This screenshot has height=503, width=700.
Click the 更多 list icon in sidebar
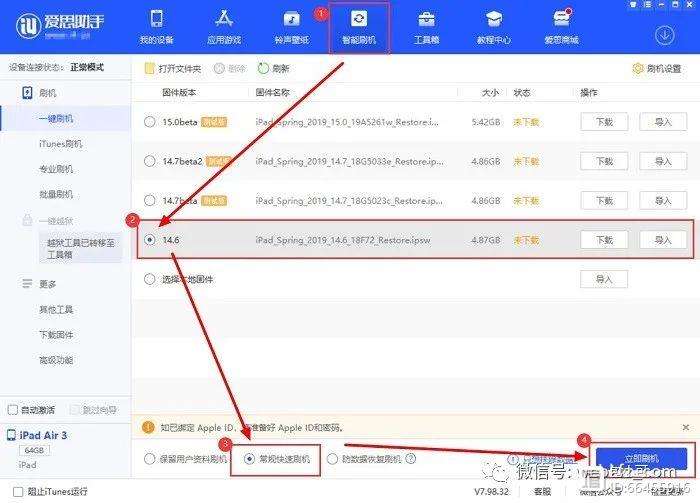pos(27,283)
